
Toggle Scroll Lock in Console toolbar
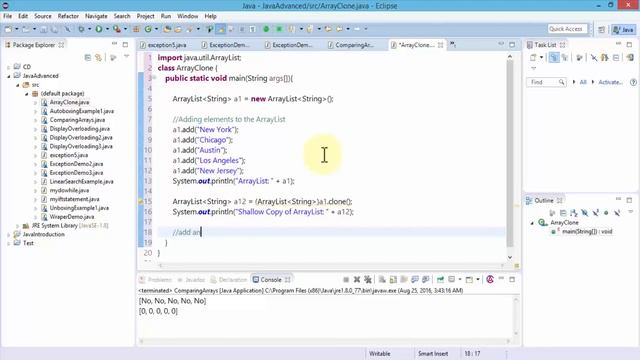pos(393,280)
